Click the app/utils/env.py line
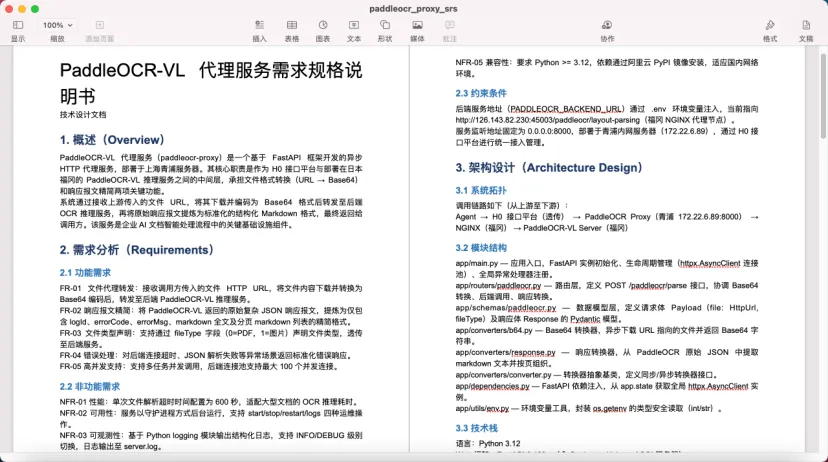The height and width of the screenshot is (462, 828). click(x=589, y=408)
